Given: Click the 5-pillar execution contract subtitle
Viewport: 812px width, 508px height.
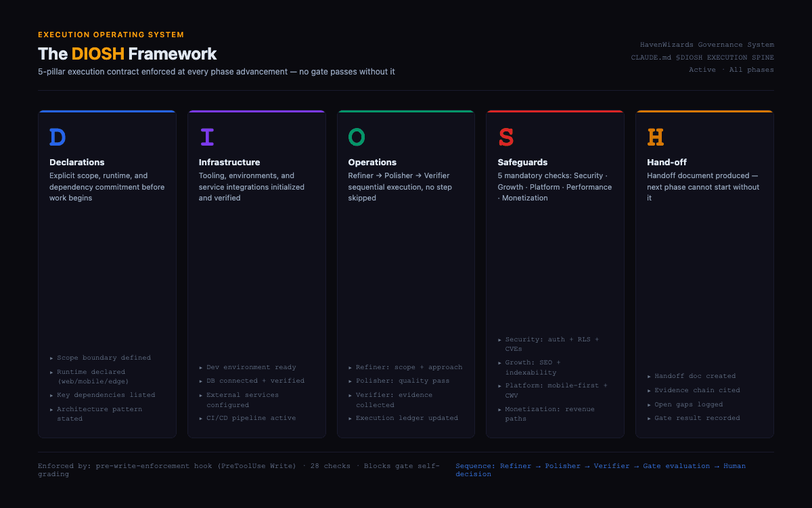Looking at the screenshot, I should pyautogui.click(x=217, y=72).
